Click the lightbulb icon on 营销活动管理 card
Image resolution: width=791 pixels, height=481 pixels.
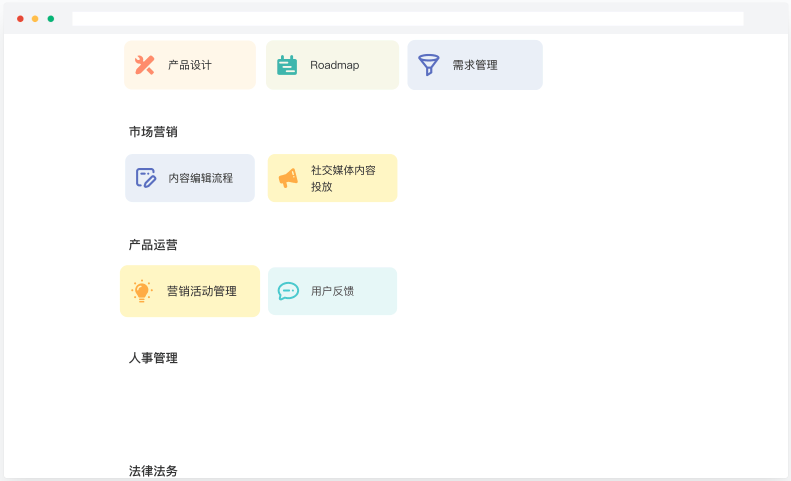click(x=142, y=291)
